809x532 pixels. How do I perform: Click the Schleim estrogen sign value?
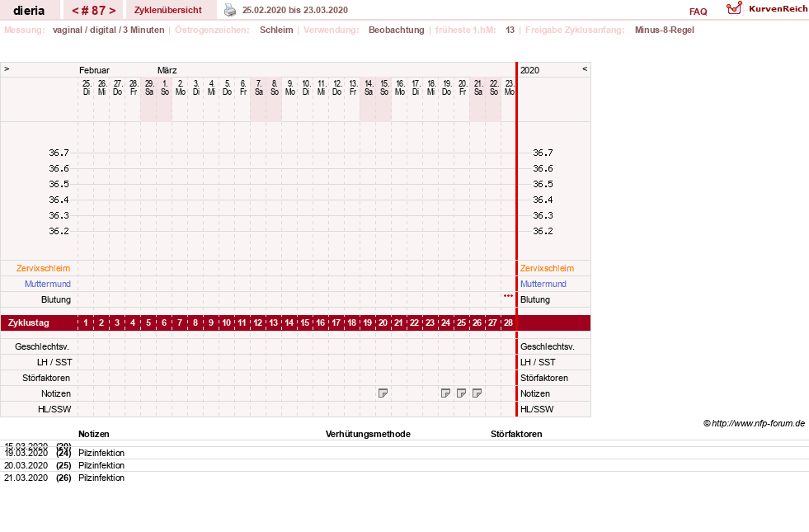pyautogui.click(x=276, y=30)
